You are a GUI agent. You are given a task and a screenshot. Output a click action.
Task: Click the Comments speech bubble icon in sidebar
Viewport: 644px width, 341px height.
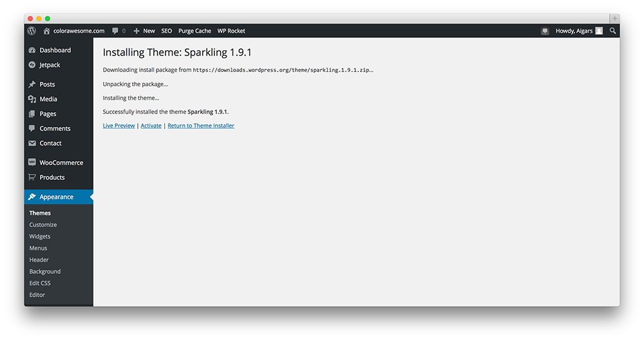(32, 128)
